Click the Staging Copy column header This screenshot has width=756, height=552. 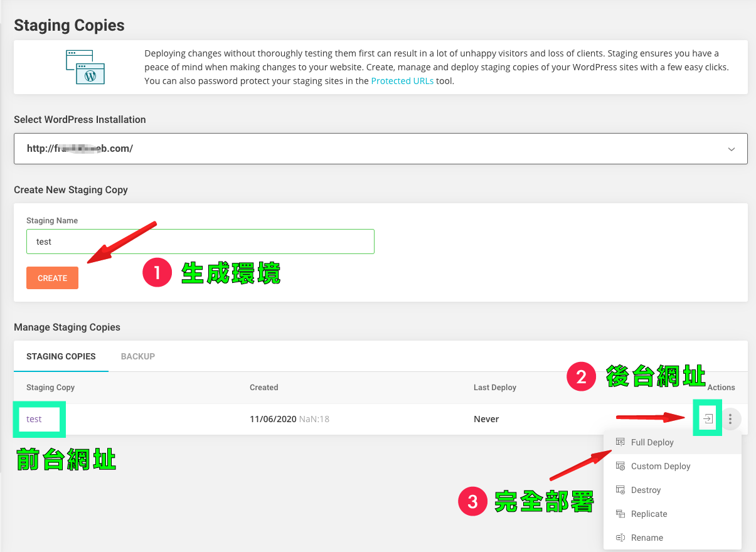tap(50, 388)
